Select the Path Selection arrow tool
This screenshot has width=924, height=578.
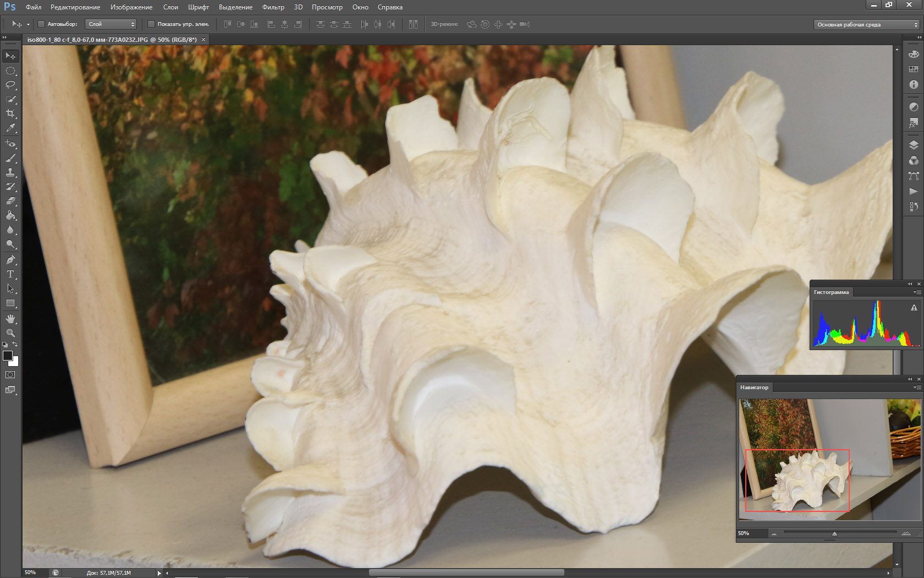tap(10, 288)
